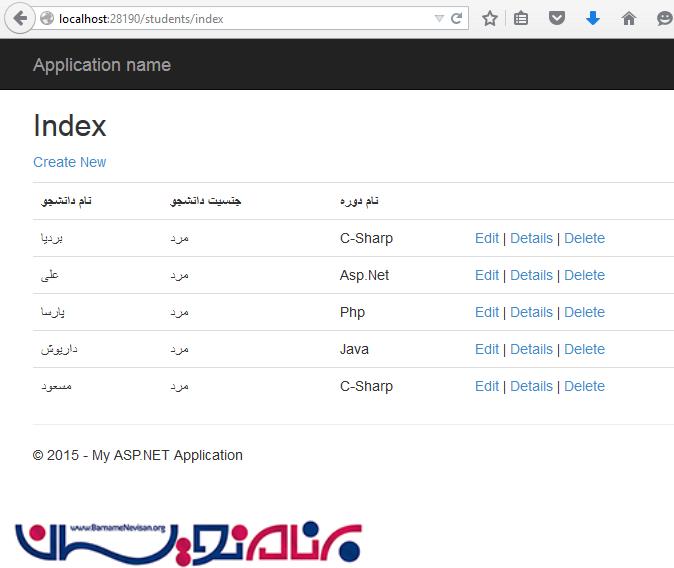Go to browser home page icon
This screenshot has width=674, height=568.
click(628, 18)
